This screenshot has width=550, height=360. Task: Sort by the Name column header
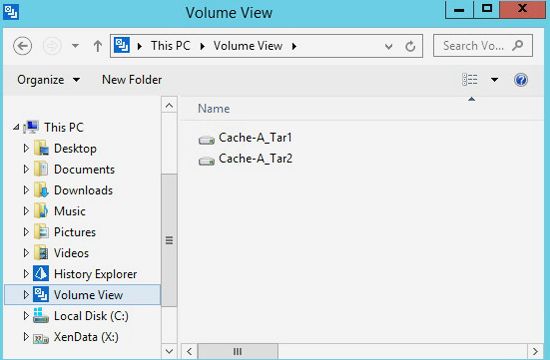pyautogui.click(x=214, y=108)
